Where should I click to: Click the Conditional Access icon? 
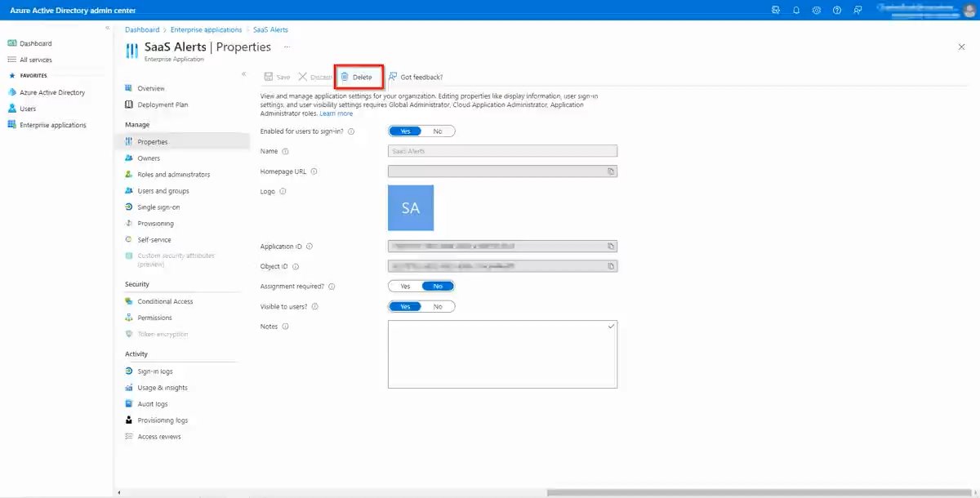(x=129, y=301)
